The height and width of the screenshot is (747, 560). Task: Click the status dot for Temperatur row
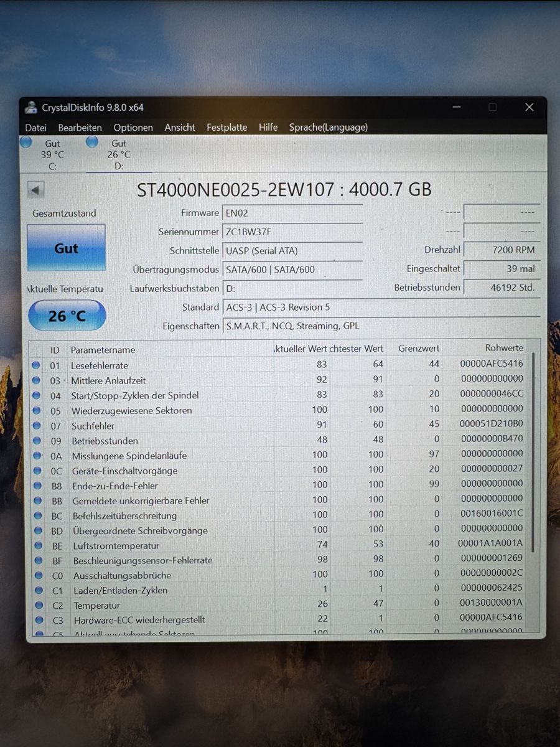(x=38, y=605)
